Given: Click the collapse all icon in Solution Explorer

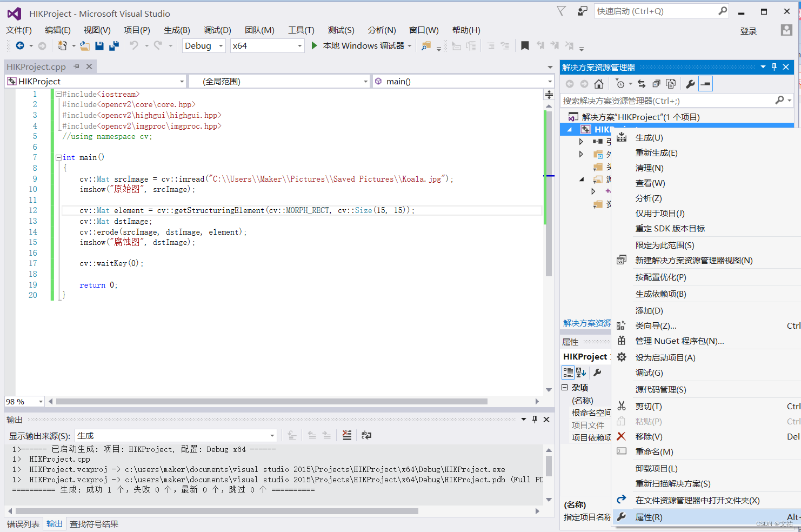Looking at the screenshot, I should (656, 84).
